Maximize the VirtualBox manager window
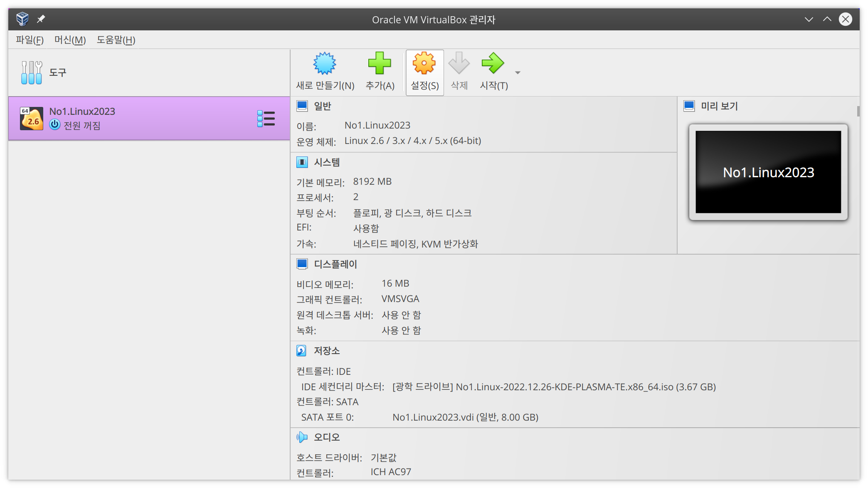868x488 pixels. point(827,20)
